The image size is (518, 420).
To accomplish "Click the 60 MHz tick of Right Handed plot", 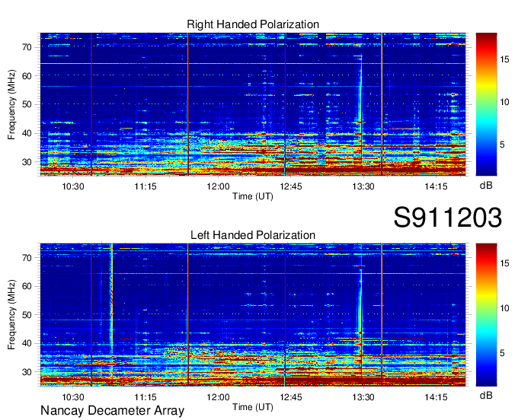I will coord(27,76).
